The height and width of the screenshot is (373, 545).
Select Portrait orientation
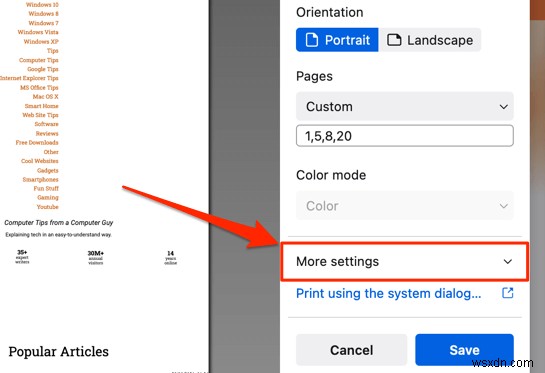click(337, 40)
